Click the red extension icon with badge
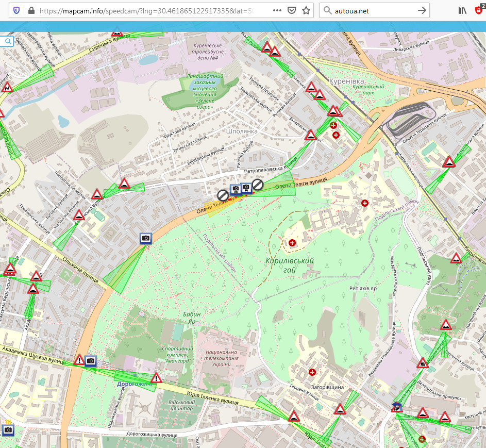 tap(479, 10)
